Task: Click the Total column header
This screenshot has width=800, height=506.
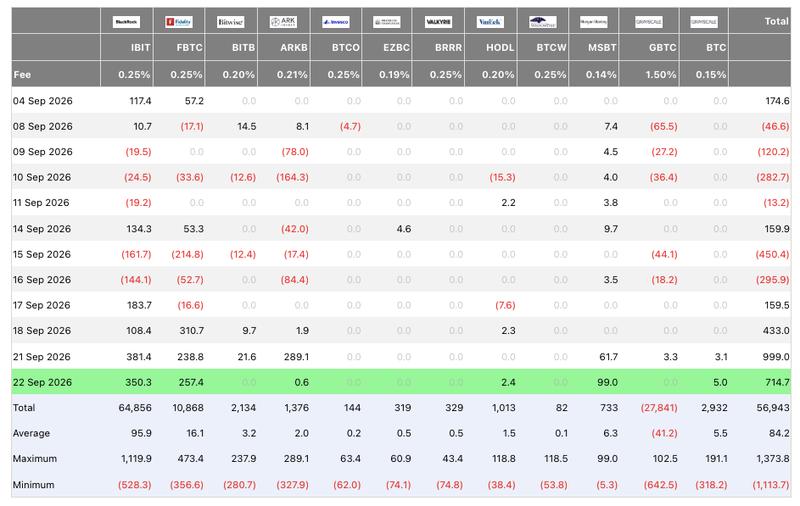Action: click(776, 21)
